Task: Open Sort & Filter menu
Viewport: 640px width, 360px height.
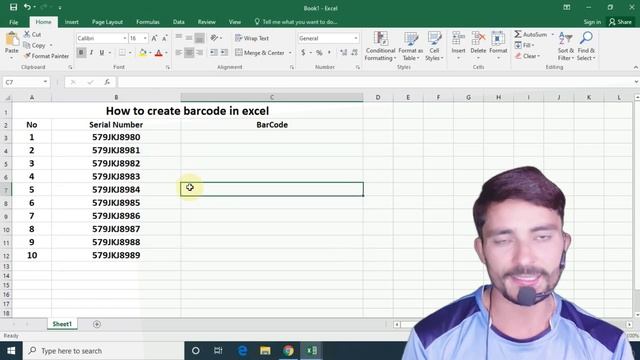Action: coord(565,46)
